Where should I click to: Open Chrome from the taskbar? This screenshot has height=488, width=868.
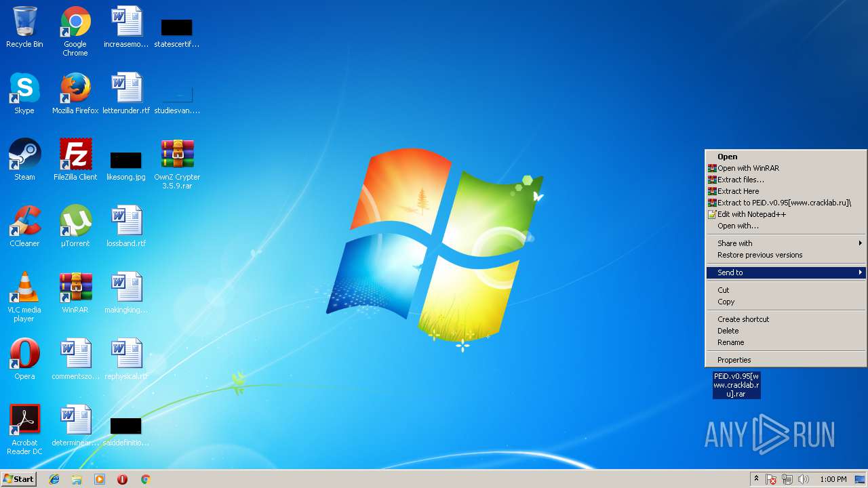coord(145,479)
